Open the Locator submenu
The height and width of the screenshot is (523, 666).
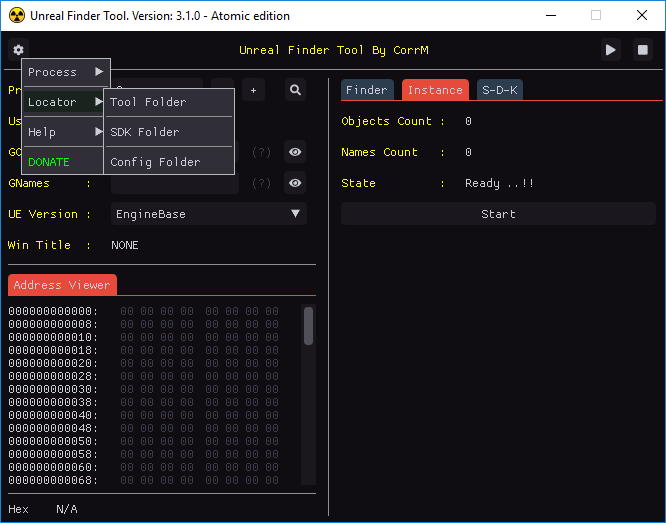click(x=64, y=102)
